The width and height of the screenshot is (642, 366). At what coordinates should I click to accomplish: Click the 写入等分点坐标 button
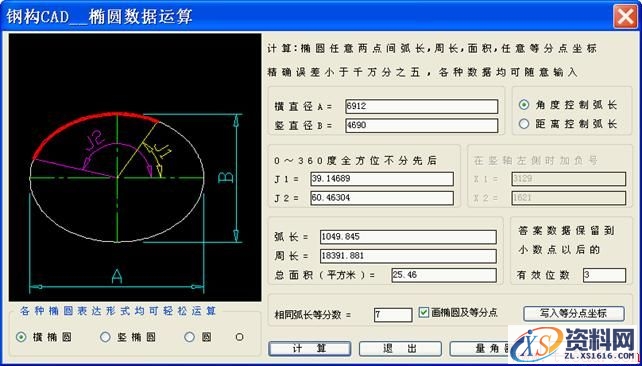click(574, 314)
